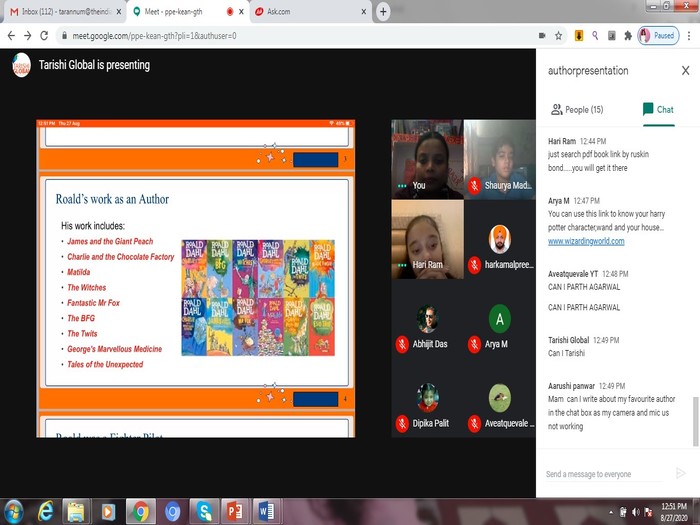Open the Windows Start button

tap(13, 512)
